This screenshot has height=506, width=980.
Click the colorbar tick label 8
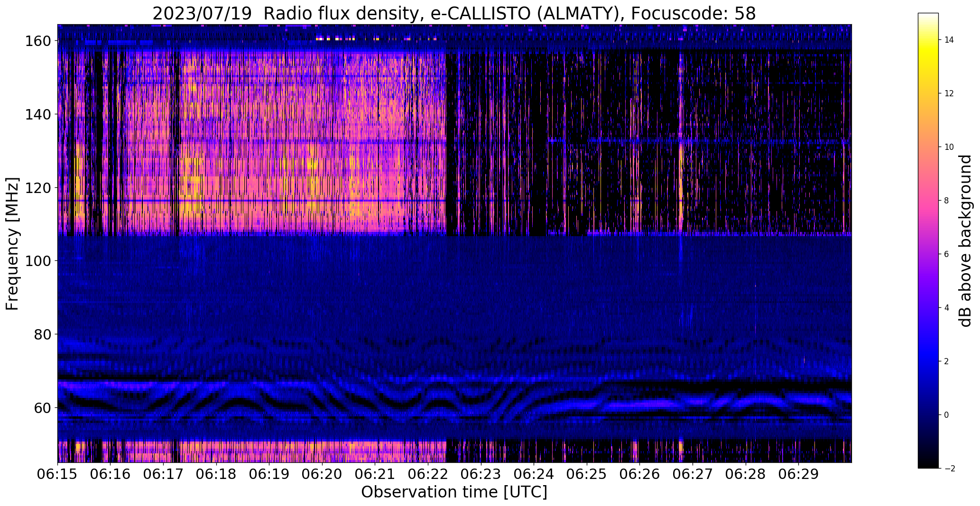tap(946, 201)
